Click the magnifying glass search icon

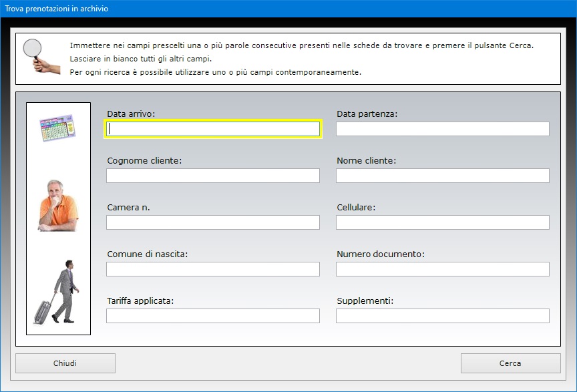point(41,56)
